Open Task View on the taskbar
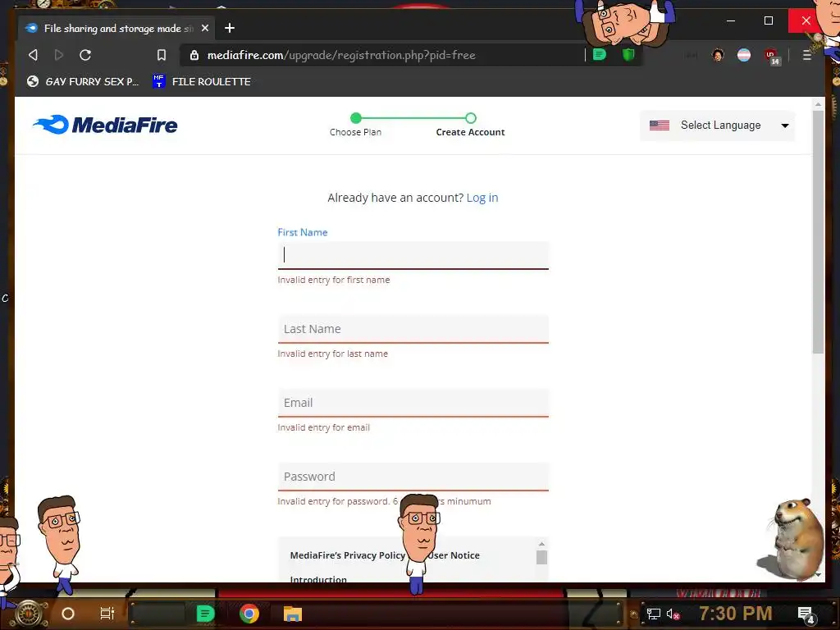The image size is (840, 630). pos(107,614)
